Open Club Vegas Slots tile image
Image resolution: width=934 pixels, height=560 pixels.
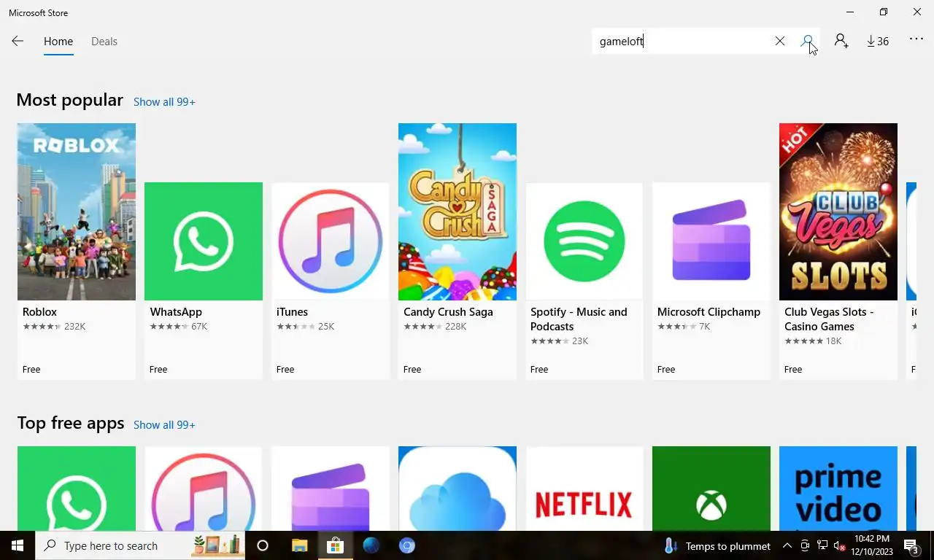tap(838, 211)
